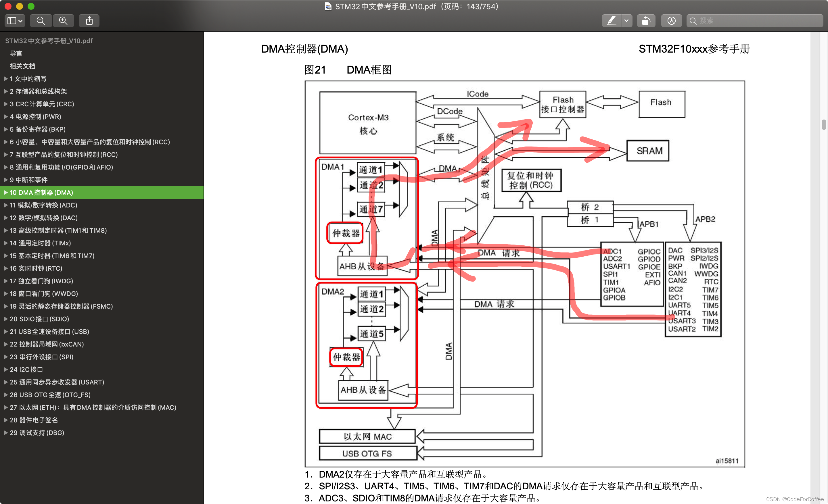Expand the 10 DMA控制器 chapter triangle

(x=5, y=193)
